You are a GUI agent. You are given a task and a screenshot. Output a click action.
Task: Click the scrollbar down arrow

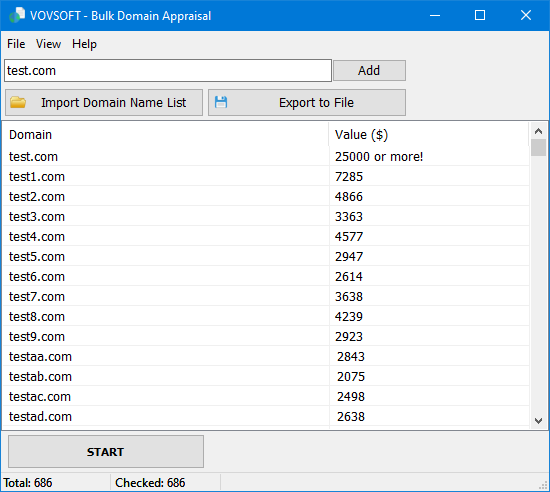tap(538, 420)
